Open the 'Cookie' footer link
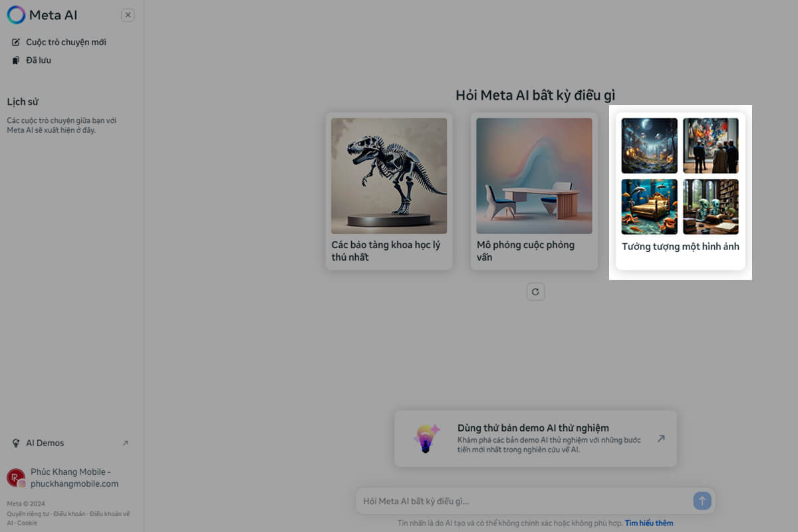Screen dimensions: 798x532 pos(27,523)
